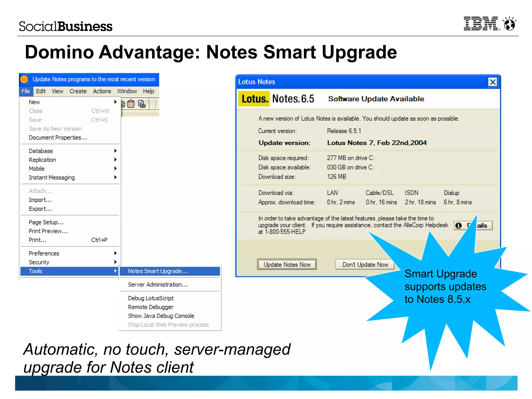The height and width of the screenshot is (399, 532).
Task: Select Debug LotusScript in Tools submenu
Action: (x=170, y=298)
